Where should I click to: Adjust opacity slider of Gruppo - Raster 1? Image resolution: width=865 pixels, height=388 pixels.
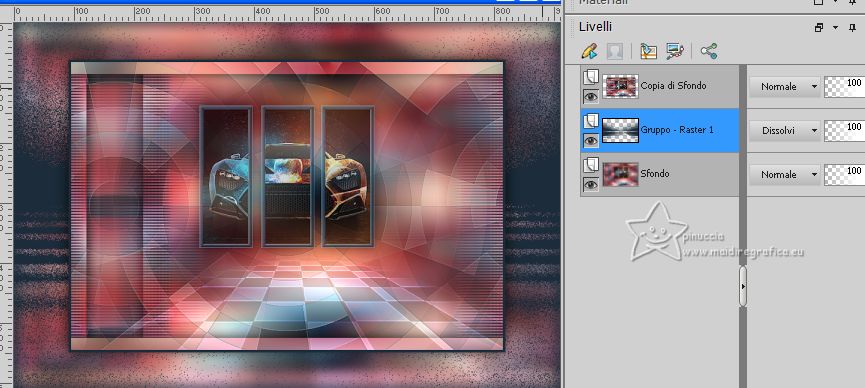click(845, 130)
